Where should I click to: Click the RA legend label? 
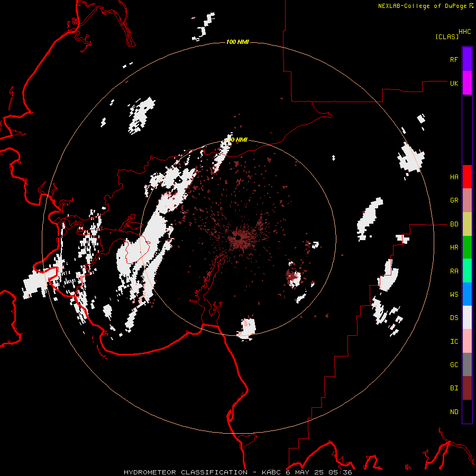tap(454, 271)
